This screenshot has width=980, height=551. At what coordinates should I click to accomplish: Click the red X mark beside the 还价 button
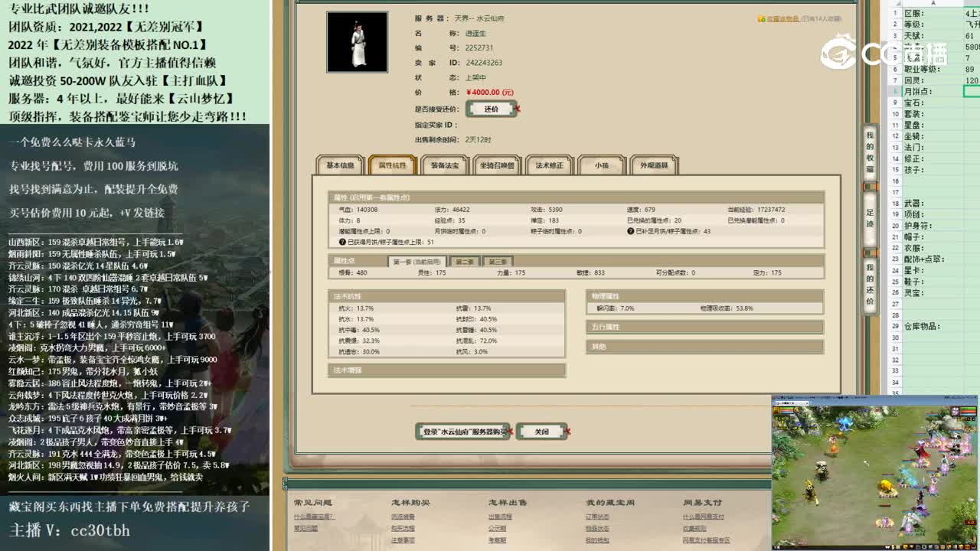coord(518,109)
